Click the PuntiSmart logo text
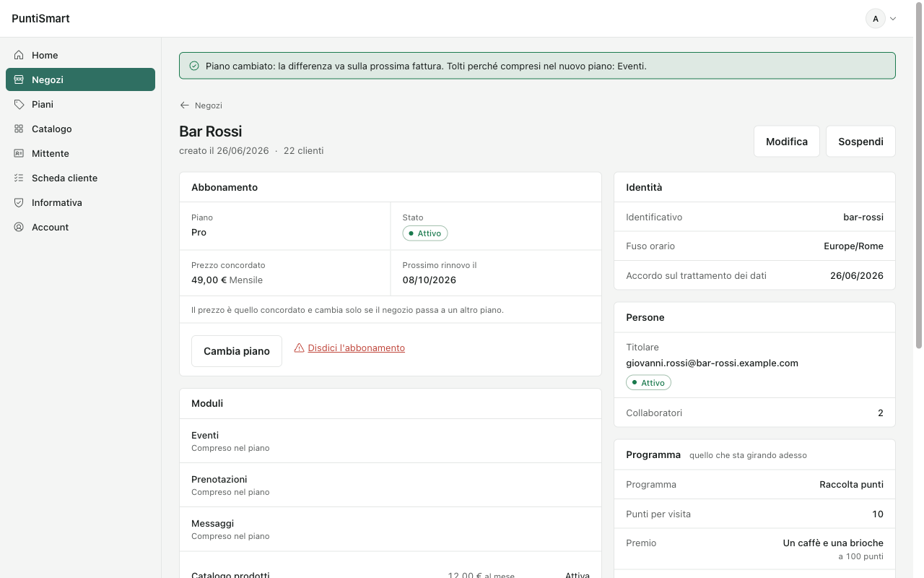 40,19
